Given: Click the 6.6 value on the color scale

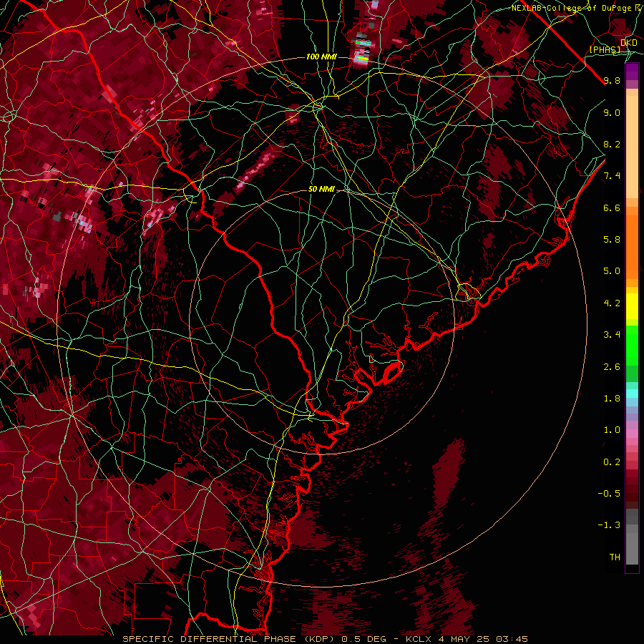Looking at the screenshot, I should (x=612, y=208).
